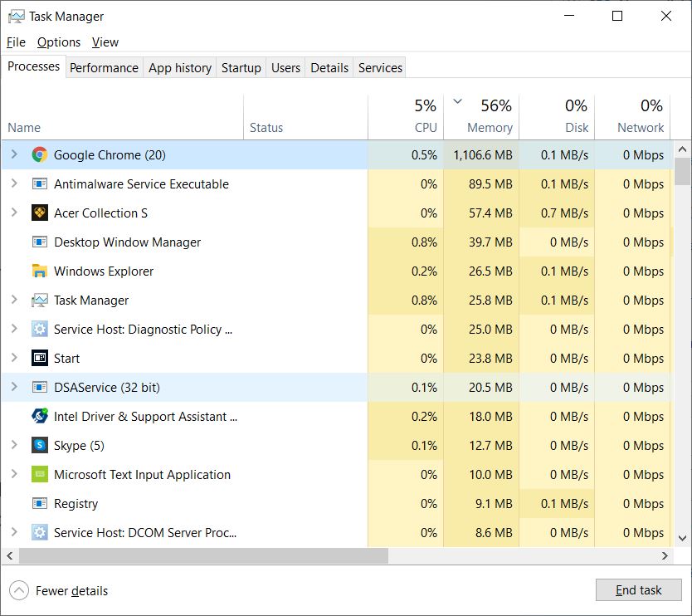Click the Acer Collection S icon
This screenshot has width=692, height=616.
pos(40,213)
